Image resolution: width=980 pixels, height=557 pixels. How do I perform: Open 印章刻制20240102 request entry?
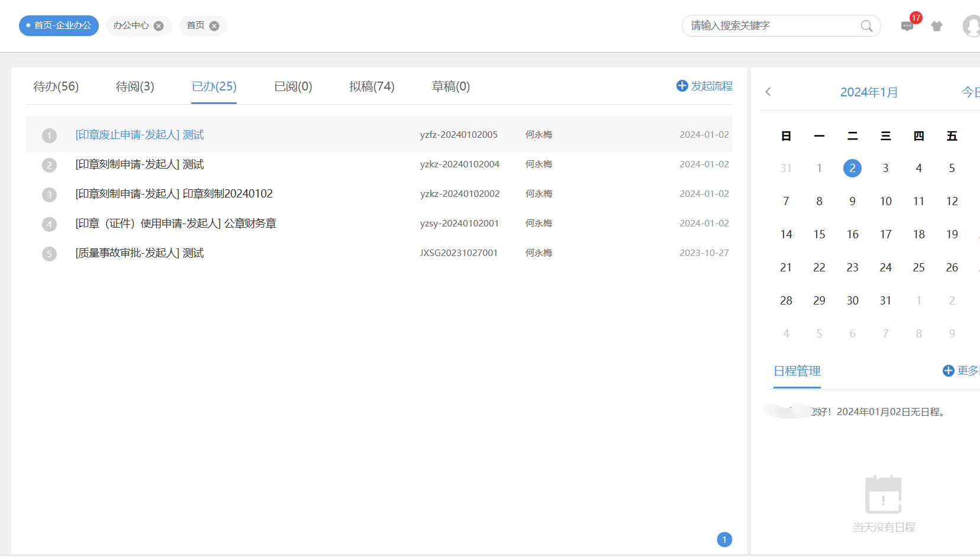[174, 194]
